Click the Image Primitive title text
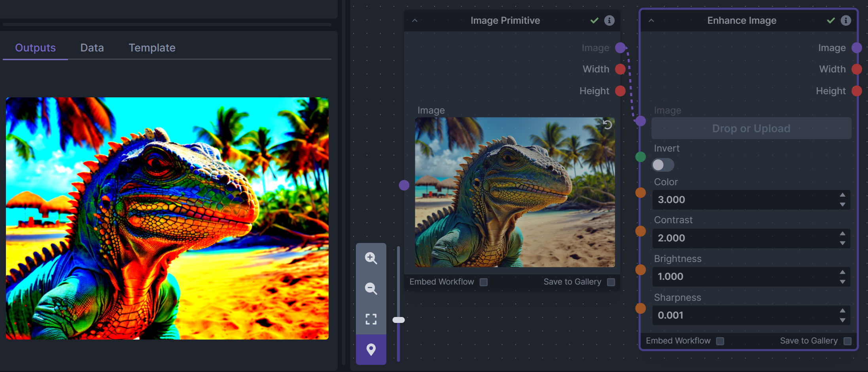868x372 pixels. click(x=505, y=21)
